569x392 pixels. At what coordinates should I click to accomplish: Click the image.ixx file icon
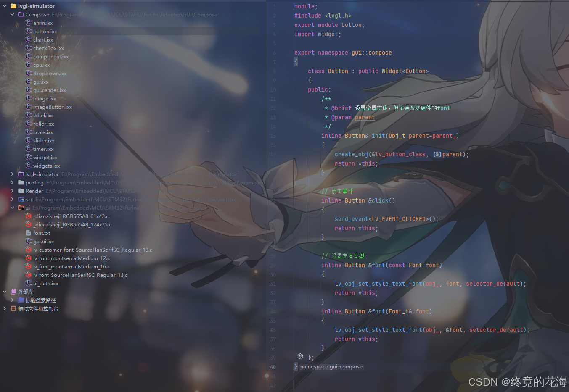point(29,98)
